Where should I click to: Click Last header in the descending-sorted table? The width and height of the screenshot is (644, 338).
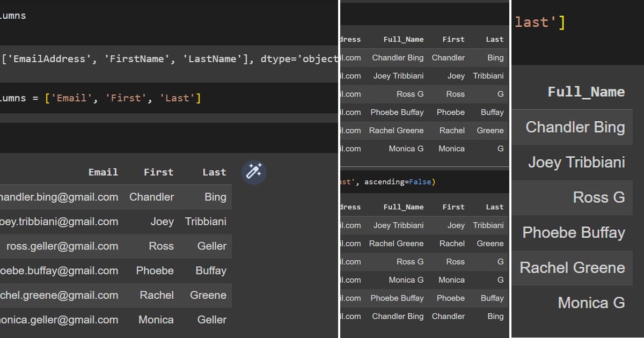tap(495, 207)
